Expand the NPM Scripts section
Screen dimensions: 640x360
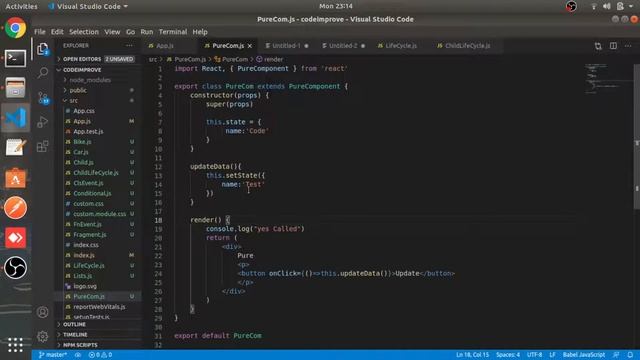pyautogui.click(x=98, y=345)
